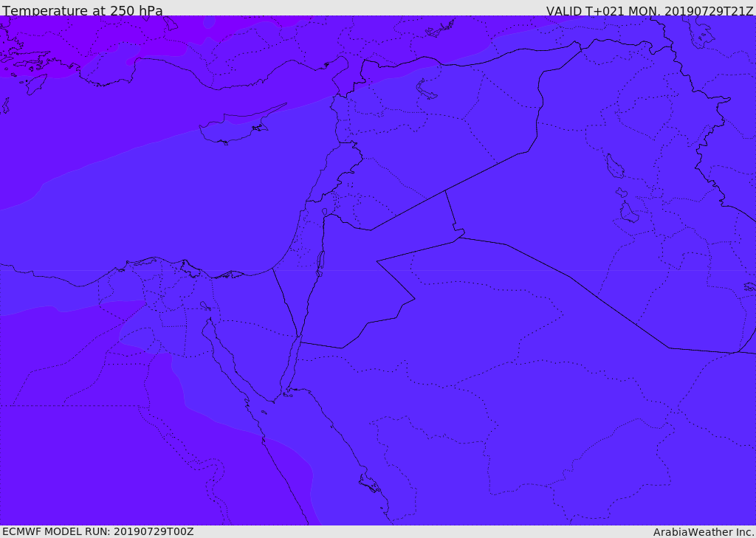Click the Iraq-Saudi-Jordan border junction
The width and height of the screenshot is (756, 538).
(459, 238)
